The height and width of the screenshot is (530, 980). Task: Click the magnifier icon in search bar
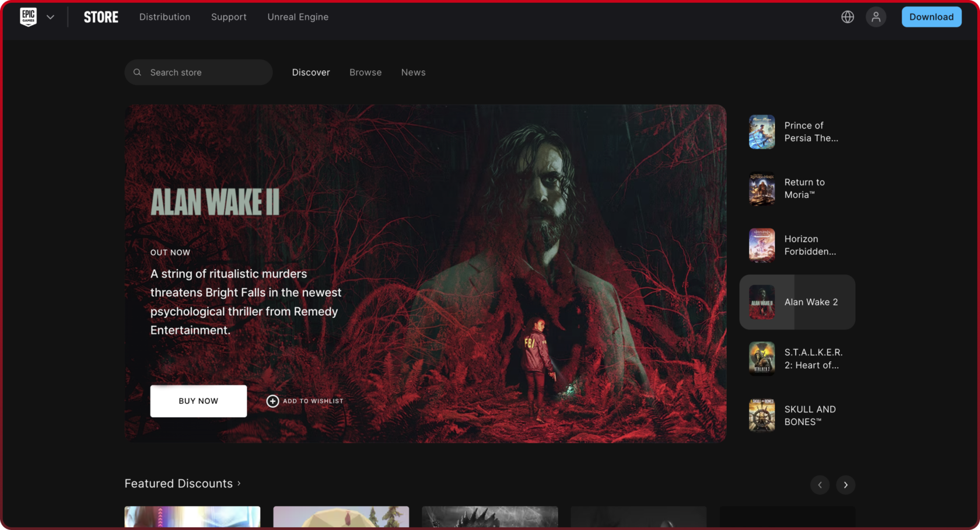(137, 72)
